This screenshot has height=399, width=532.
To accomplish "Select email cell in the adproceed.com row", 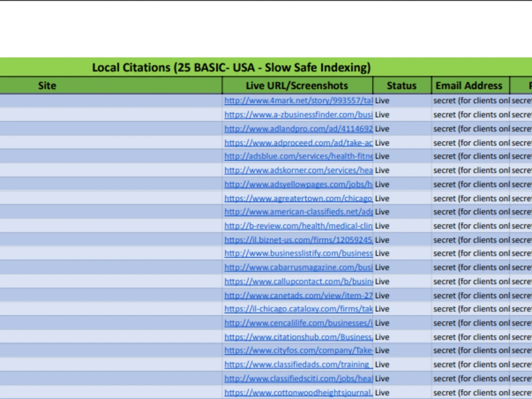I will 471,143.
